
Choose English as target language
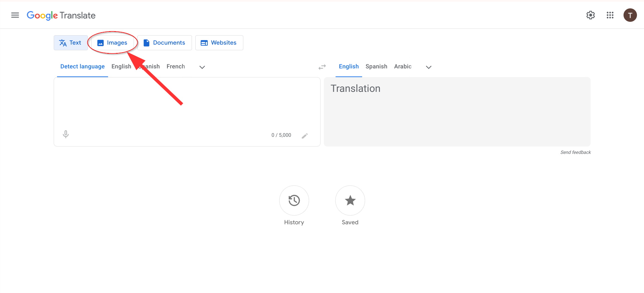click(x=349, y=66)
